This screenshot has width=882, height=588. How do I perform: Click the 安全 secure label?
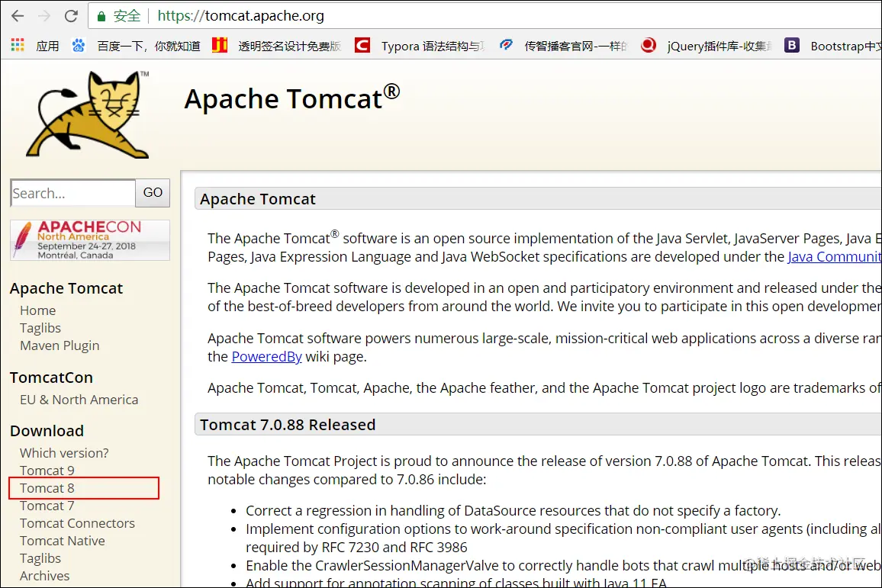(x=127, y=16)
